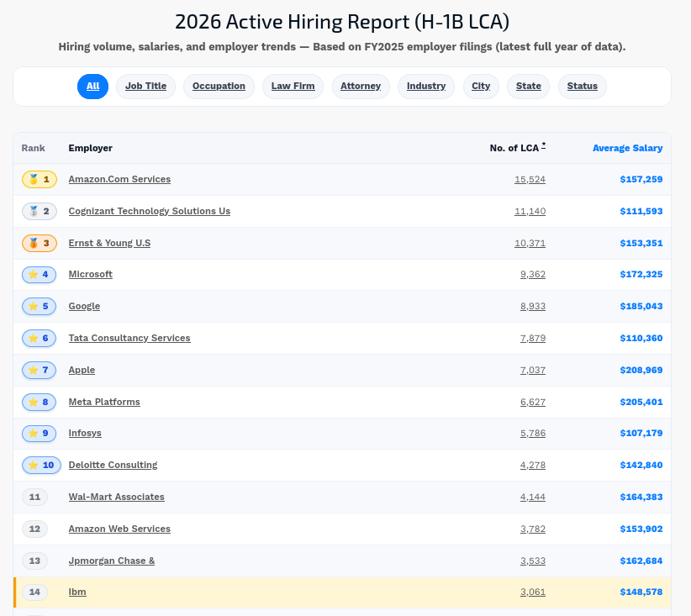Click Ibm's $148,578 average salary
The image size is (691, 616).
click(x=641, y=592)
